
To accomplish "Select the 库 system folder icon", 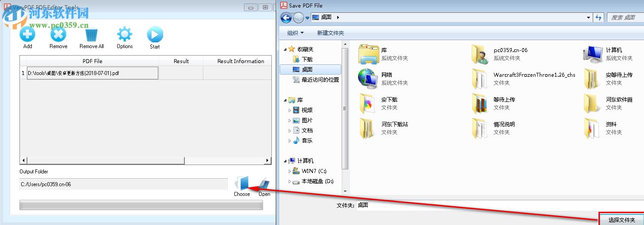I will click(x=369, y=54).
